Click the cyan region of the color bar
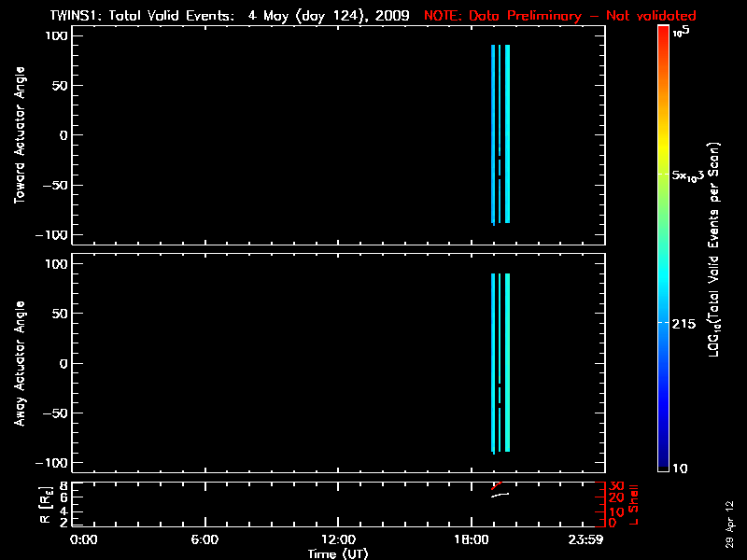747x560 pixels. coord(663,280)
